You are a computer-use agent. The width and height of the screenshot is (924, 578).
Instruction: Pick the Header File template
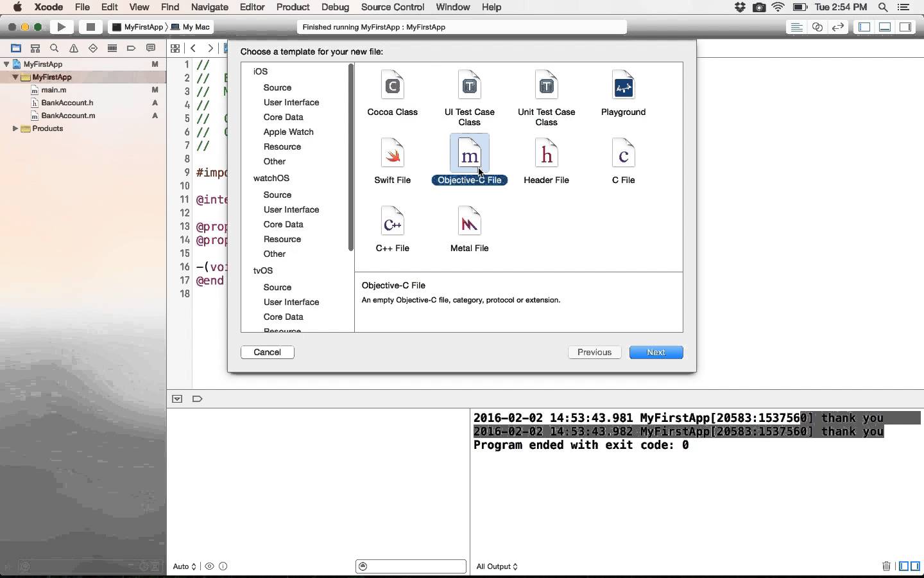point(546,161)
